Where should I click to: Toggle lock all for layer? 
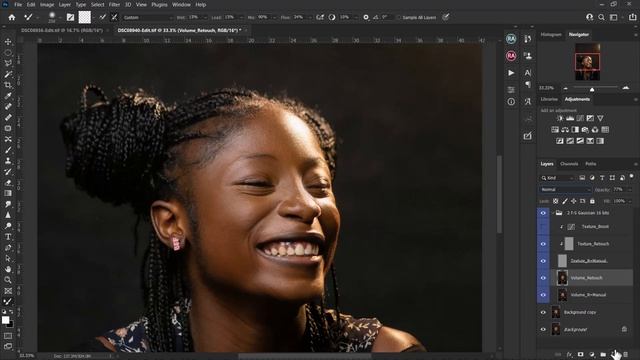592,201
